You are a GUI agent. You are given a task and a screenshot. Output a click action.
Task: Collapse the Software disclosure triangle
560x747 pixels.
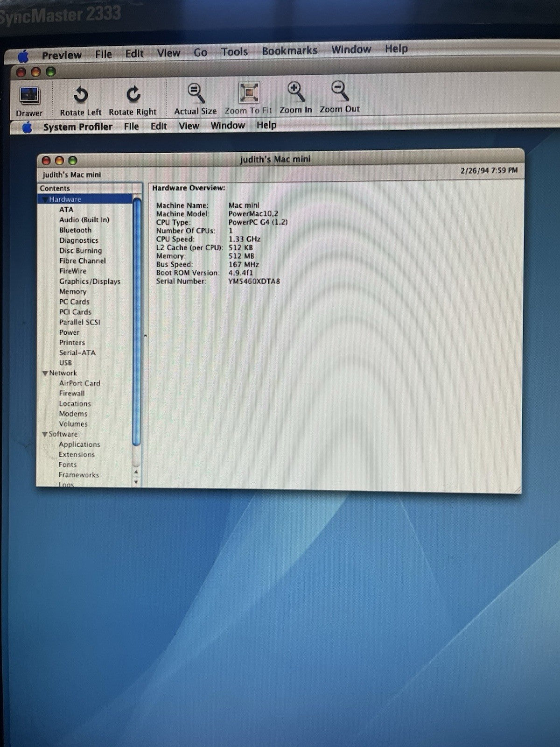[x=45, y=434]
